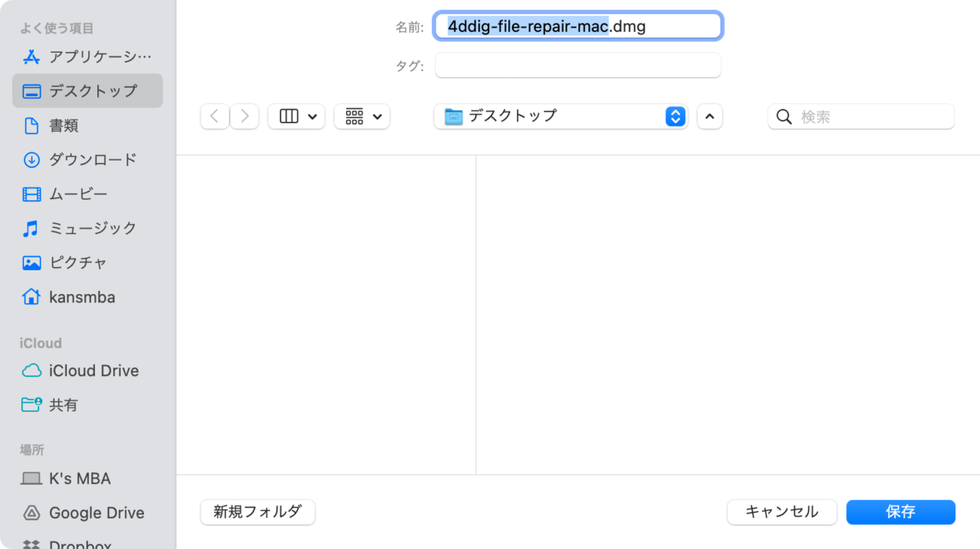This screenshot has width=980, height=549.
Task: Click 保存 to save the file
Action: (900, 512)
